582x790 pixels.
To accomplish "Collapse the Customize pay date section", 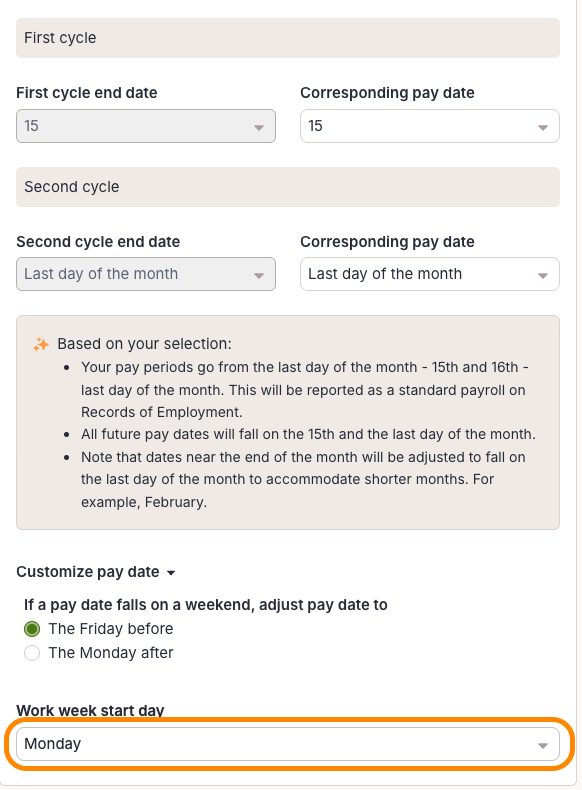I will pos(96,572).
